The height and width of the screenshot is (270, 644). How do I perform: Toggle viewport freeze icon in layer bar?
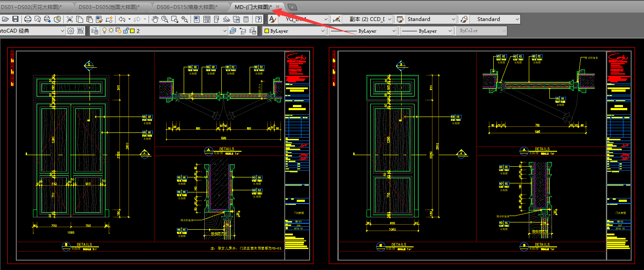tap(119, 31)
